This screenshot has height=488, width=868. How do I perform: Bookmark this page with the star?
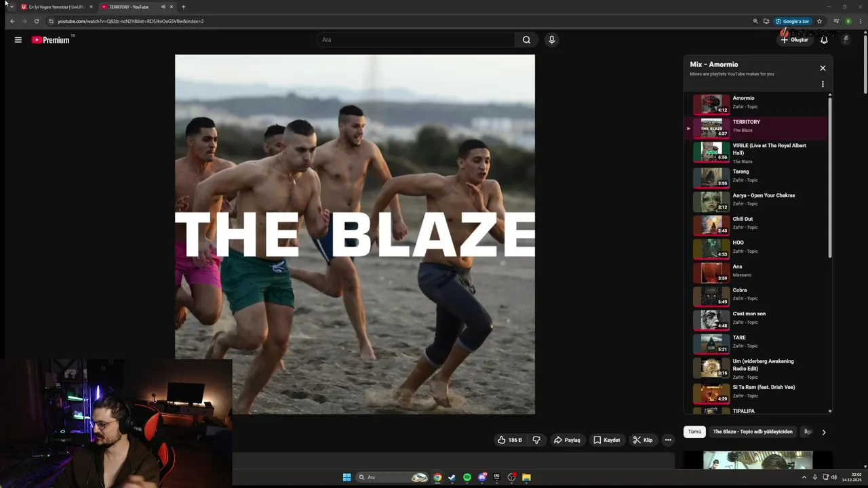click(819, 21)
